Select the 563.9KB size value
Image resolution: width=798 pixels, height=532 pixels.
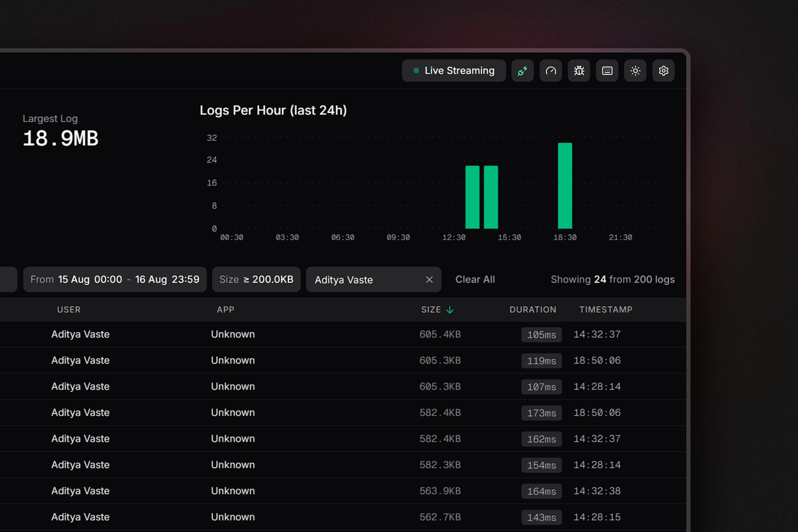[x=440, y=491]
